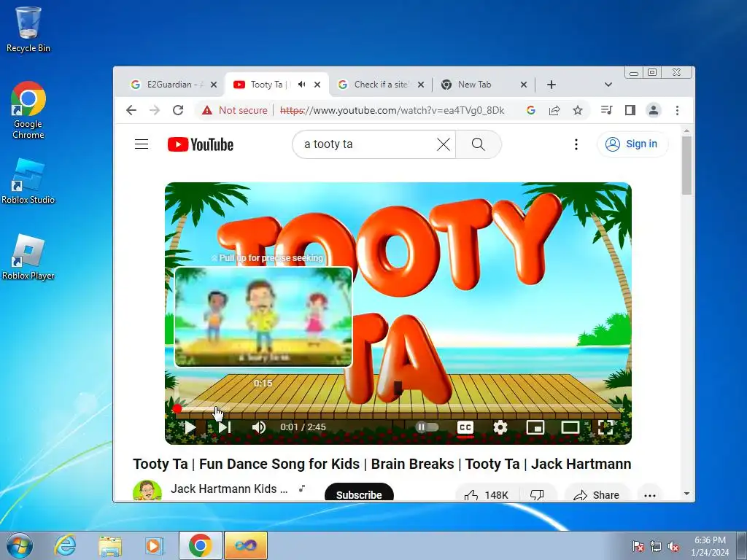Subscribe to Jack Hartmann Kids channel
This screenshot has height=560, width=747.
point(359,494)
